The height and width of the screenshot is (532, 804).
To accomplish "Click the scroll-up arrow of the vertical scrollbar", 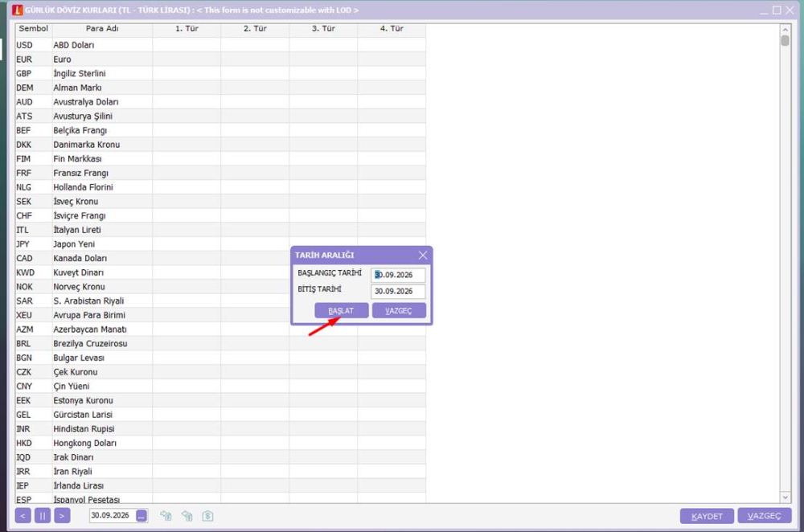I will pos(785,30).
